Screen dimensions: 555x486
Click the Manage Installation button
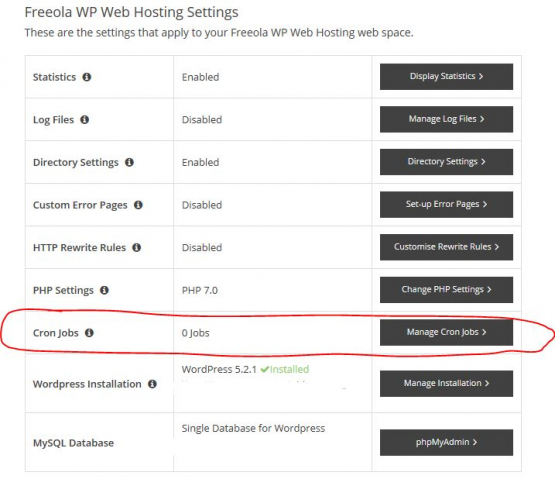(446, 383)
